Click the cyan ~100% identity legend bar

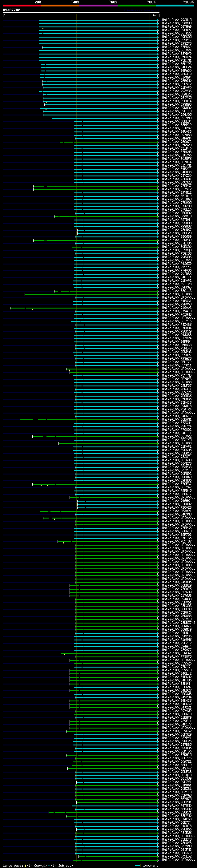pyautogui.click(x=175, y=6)
